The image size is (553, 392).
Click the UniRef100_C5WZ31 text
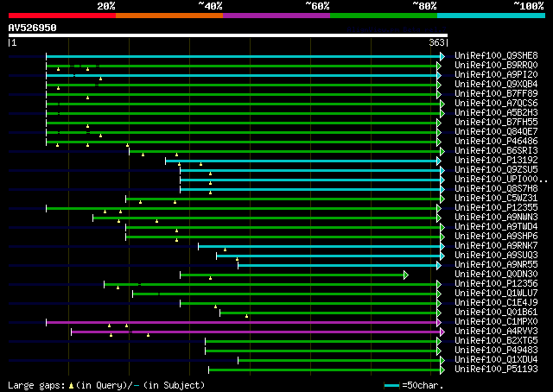pyautogui.click(x=496, y=198)
